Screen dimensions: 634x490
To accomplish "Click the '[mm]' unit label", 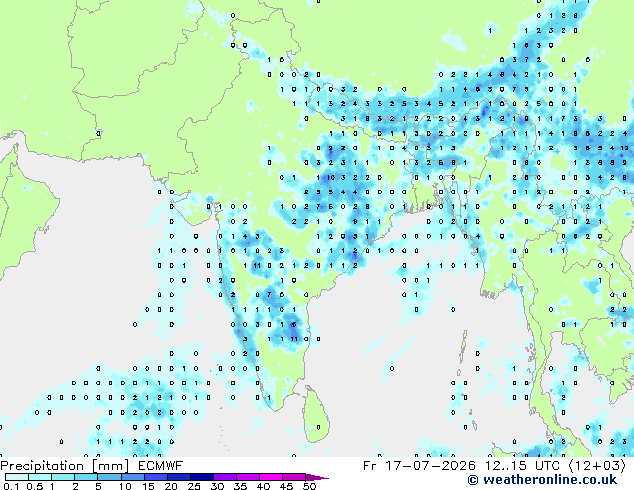I will (x=110, y=466).
